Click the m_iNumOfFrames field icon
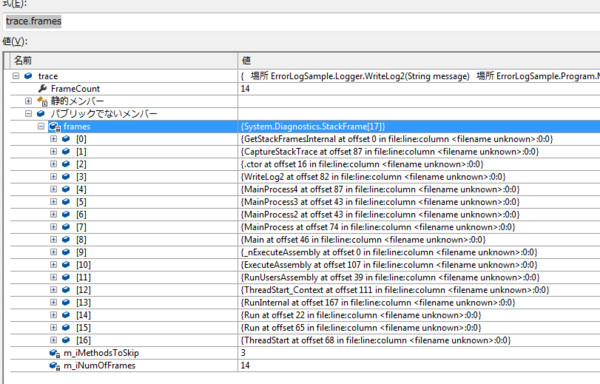 (55, 366)
